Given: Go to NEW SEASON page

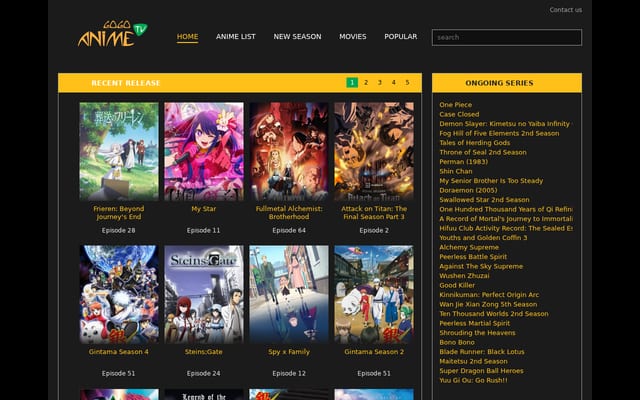Looking at the screenshot, I should pos(297,37).
